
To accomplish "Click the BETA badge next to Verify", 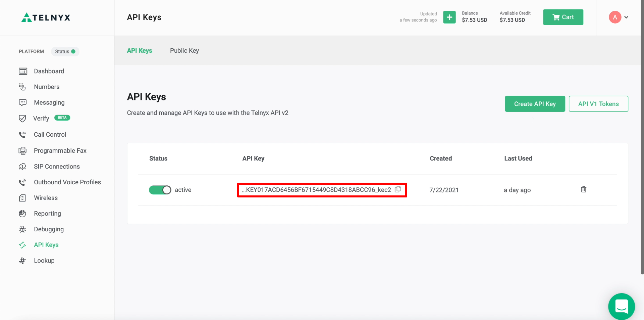I will (62, 118).
